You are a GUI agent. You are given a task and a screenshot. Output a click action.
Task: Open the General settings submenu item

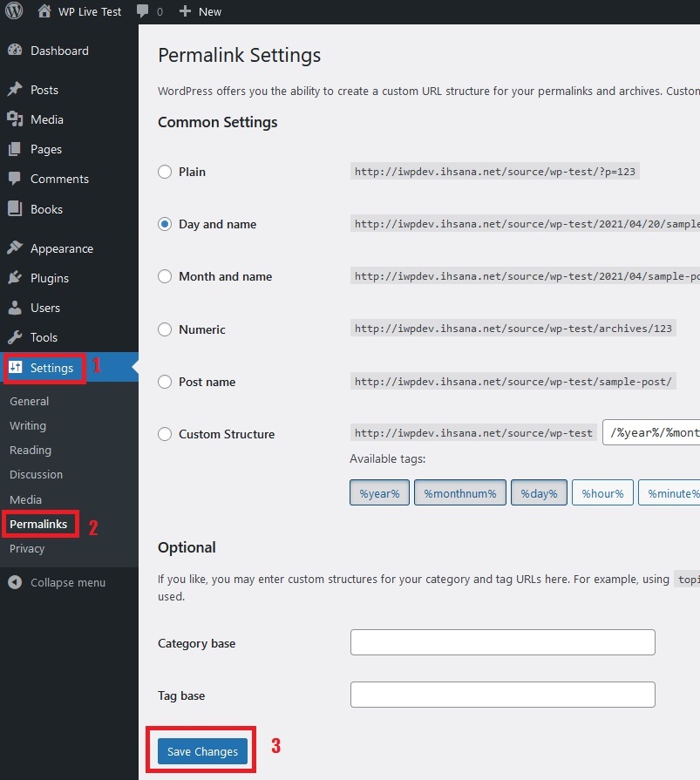click(x=29, y=401)
